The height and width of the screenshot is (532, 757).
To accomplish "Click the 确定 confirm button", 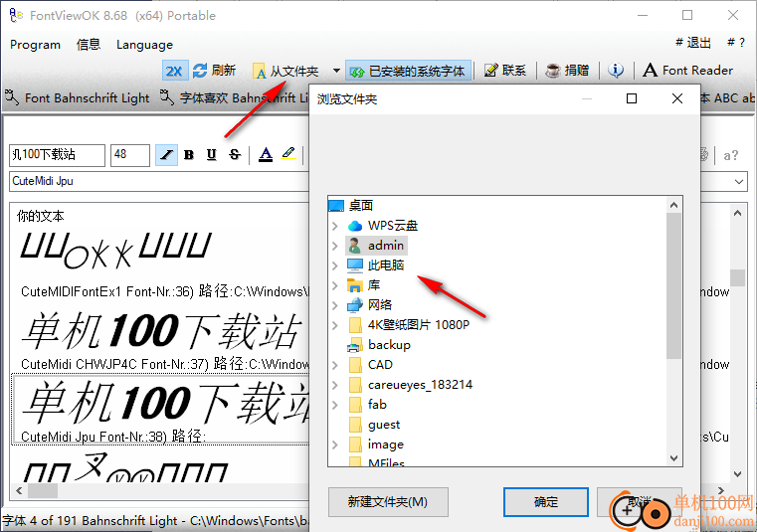I will [x=546, y=502].
